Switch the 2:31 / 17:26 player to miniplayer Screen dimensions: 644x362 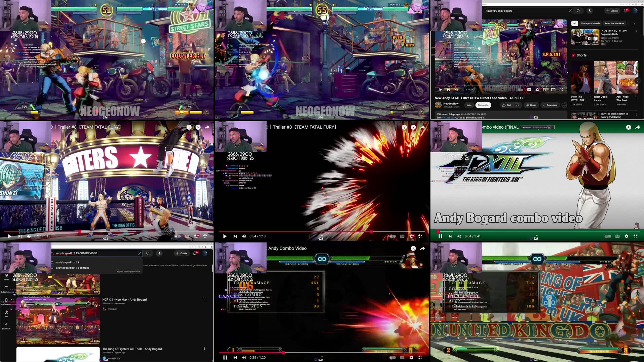pos(545,90)
